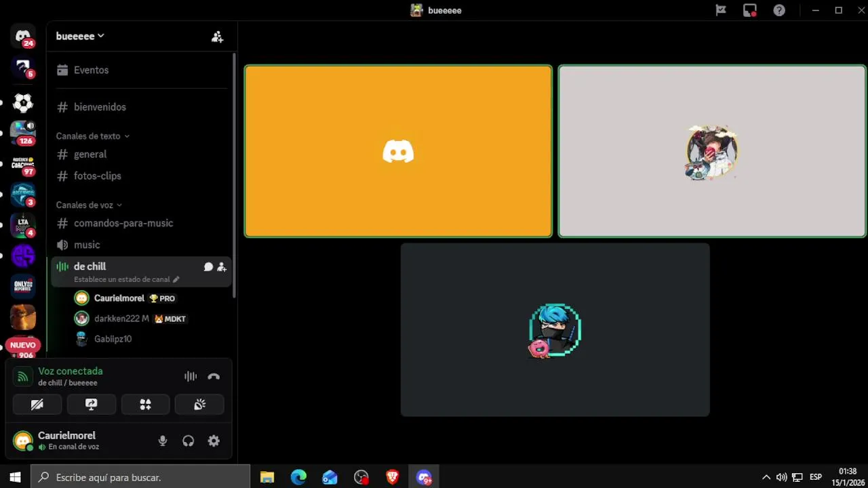Open the orange creature server icon
This screenshot has height=488, width=868.
tap(23, 317)
